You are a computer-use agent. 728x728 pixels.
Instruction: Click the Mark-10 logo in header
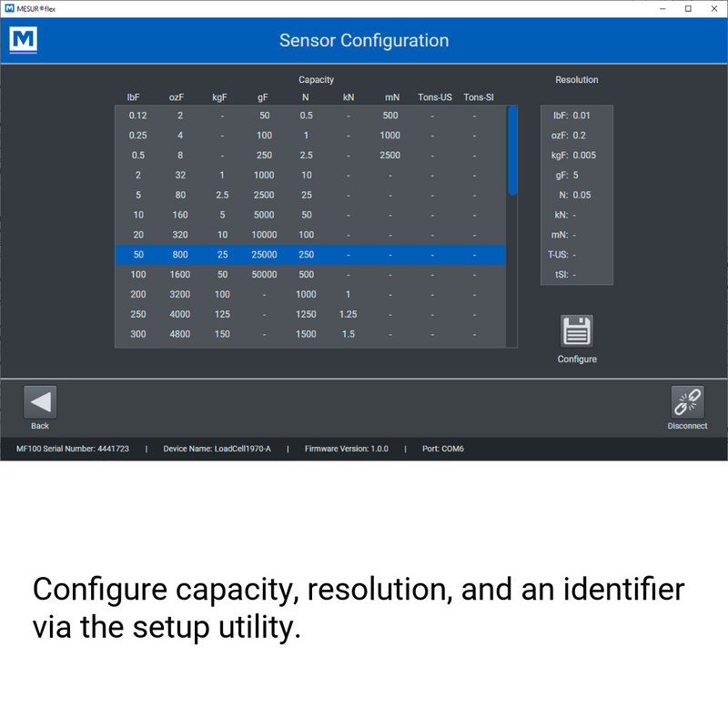coord(24,40)
